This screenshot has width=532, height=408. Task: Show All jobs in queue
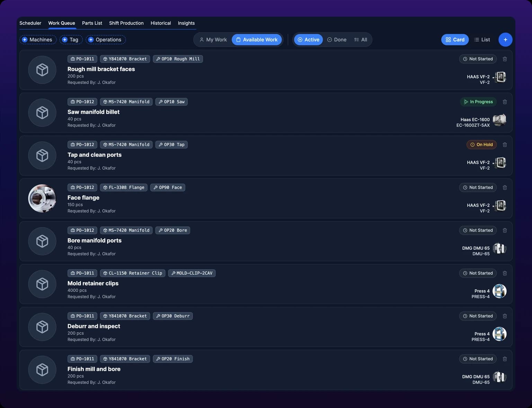coord(361,39)
